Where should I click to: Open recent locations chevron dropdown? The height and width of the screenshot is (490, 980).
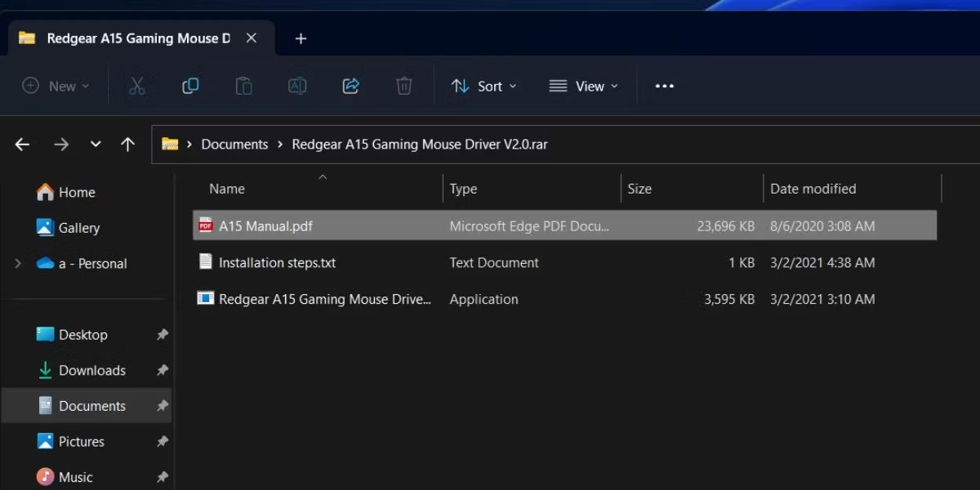pos(96,145)
